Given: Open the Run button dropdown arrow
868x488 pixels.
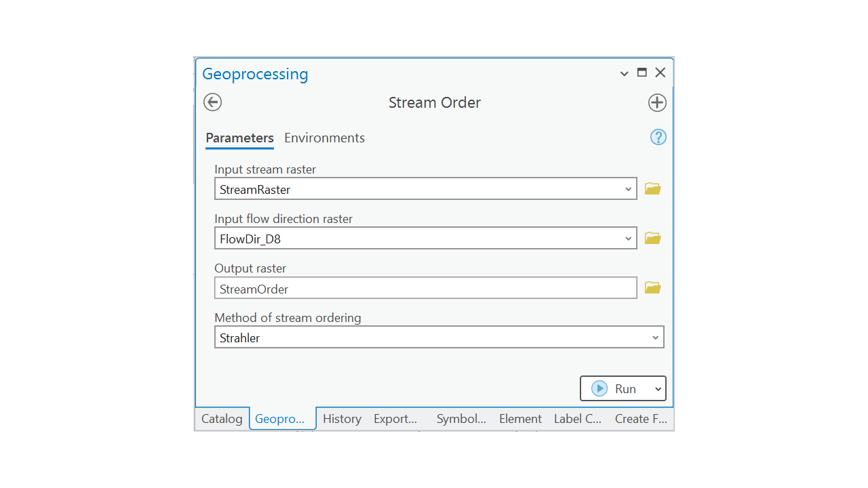Looking at the screenshot, I should pos(657,389).
